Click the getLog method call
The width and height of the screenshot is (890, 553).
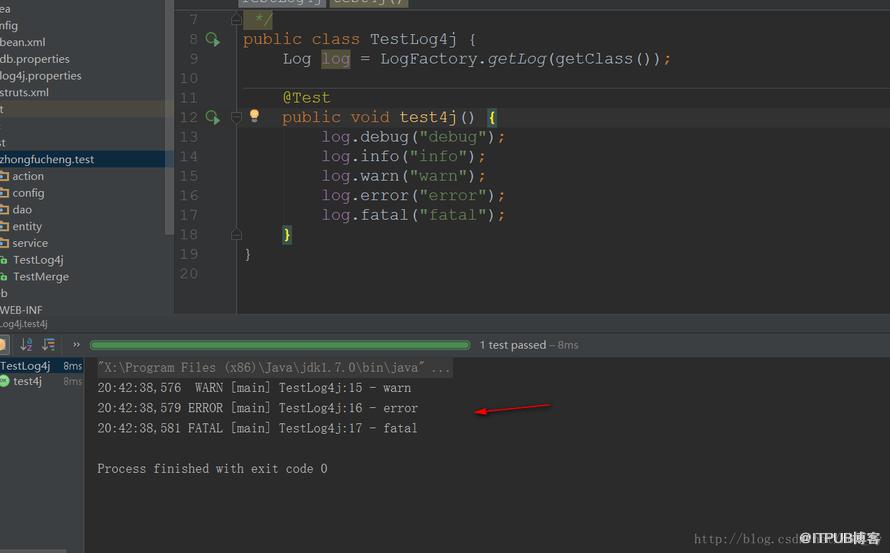[x=517, y=59]
